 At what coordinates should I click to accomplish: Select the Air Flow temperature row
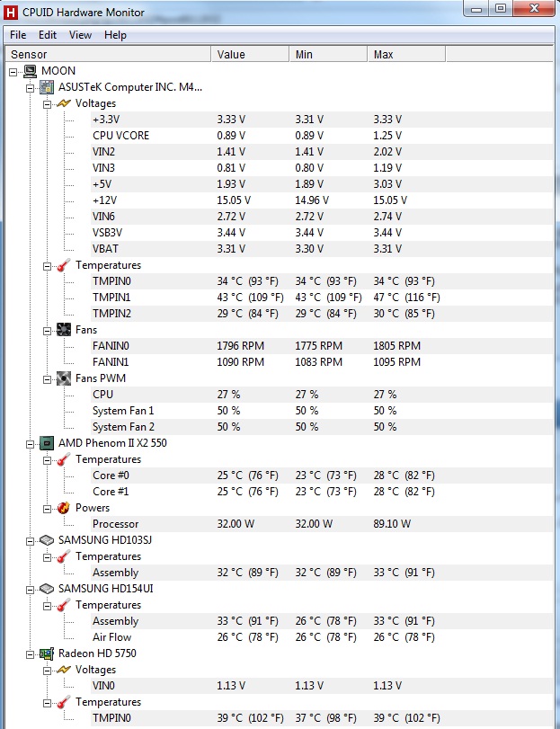[x=322, y=637]
